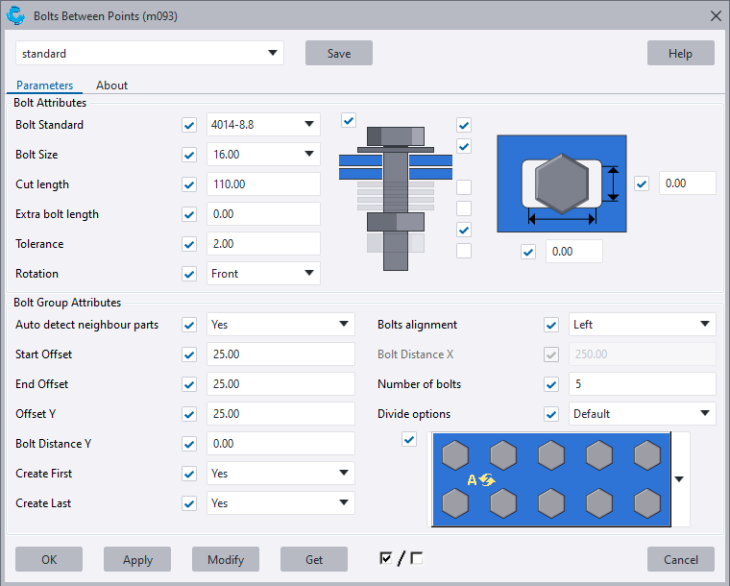The width and height of the screenshot is (730, 586).
Task: Toggle the Bolts alignment checkbox
Action: click(551, 324)
